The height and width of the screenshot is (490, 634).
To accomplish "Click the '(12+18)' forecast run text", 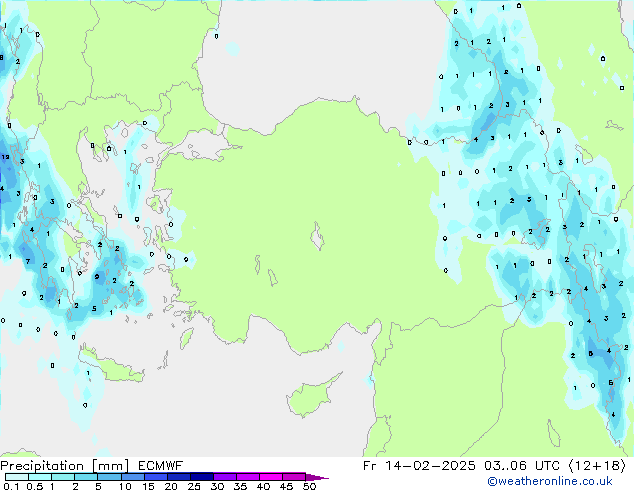I will click(597, 466).
